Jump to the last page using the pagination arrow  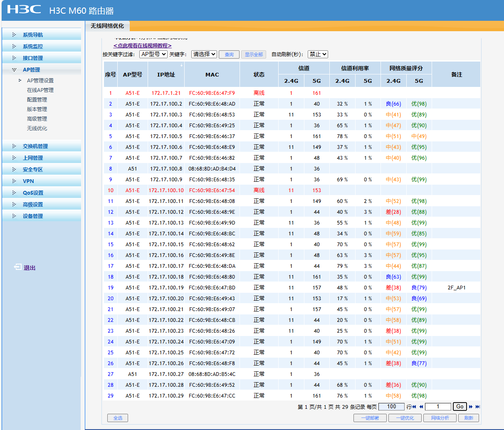(477, 407)
